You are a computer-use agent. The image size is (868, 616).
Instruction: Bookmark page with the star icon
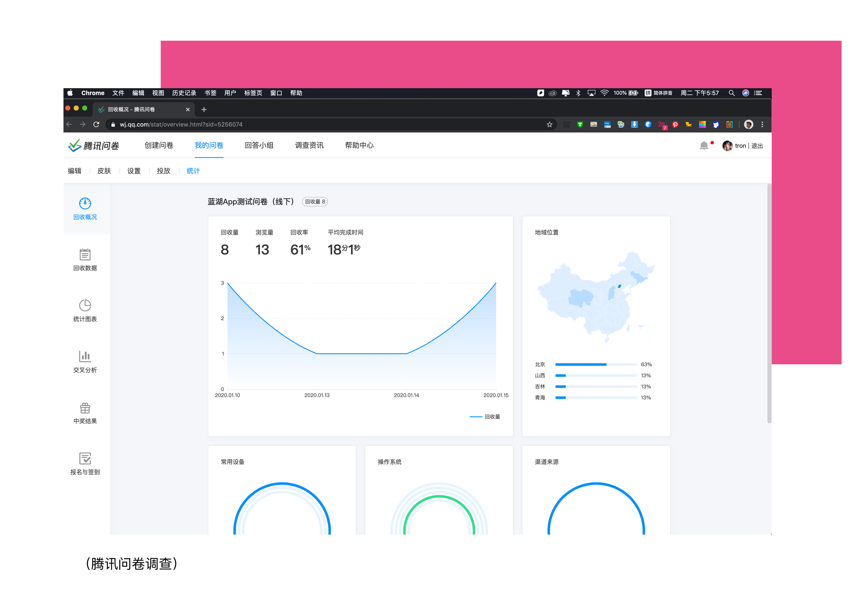pyautogui.click(x=549, y=124)
